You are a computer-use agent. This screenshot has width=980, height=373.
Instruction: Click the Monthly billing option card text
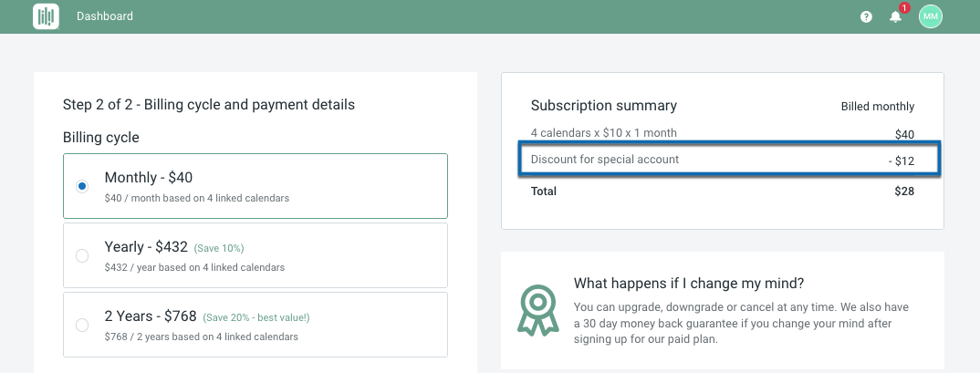point(149,178)
